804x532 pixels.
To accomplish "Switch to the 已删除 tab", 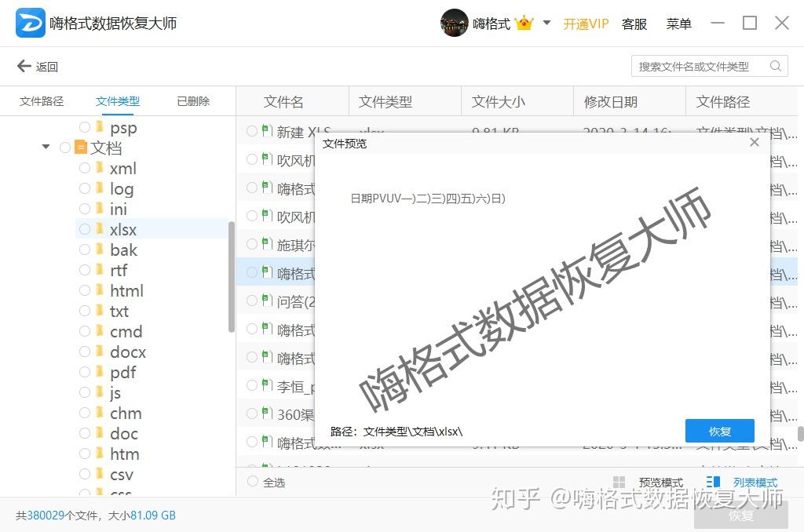I will 193,101.
